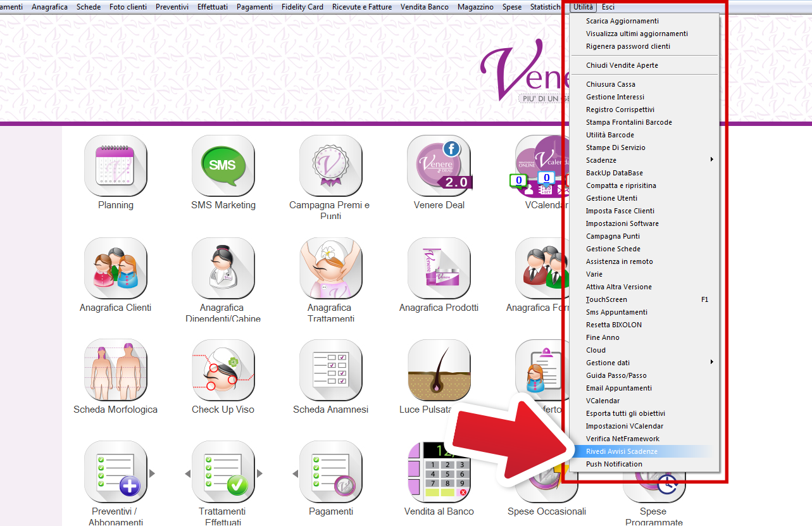Click arrow left of Pagamenti icon
The image size is (812, 526).
(295, 473)
